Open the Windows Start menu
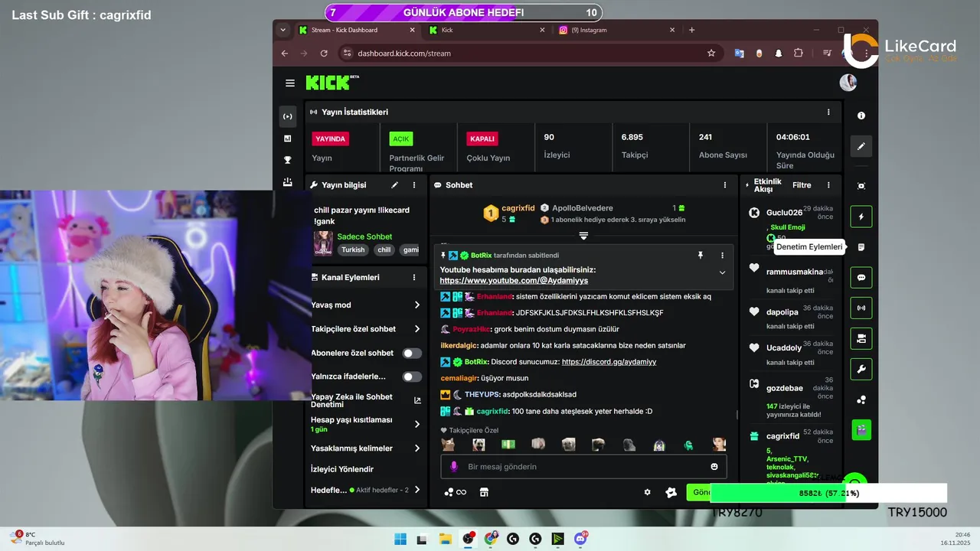Image resolution: width=980 pixels, height=551 pixels. point(400,540)
